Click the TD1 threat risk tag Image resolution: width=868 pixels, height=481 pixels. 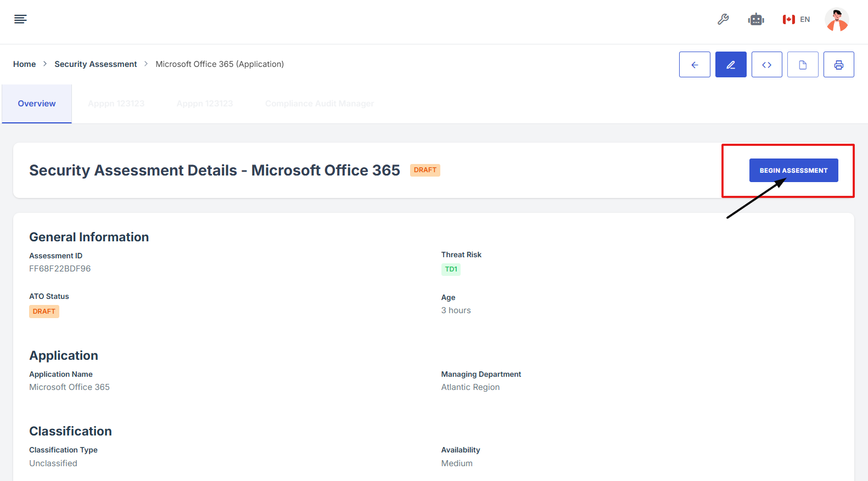point(451,269)
